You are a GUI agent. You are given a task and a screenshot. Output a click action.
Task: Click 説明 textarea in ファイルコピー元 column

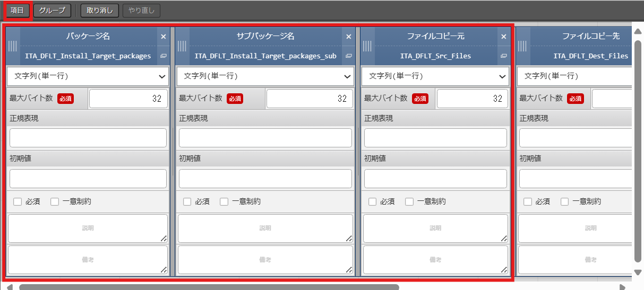tap(435, 228)
